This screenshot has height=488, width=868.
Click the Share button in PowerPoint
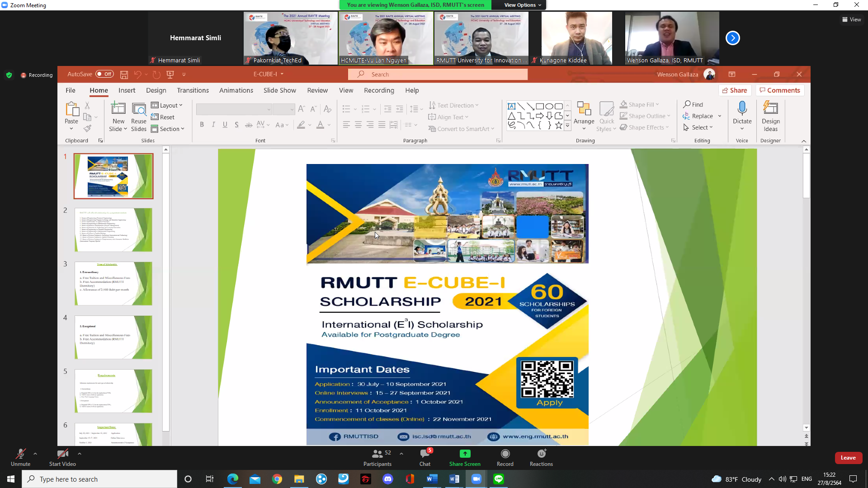pyautogui.click(x=735, y=90)
